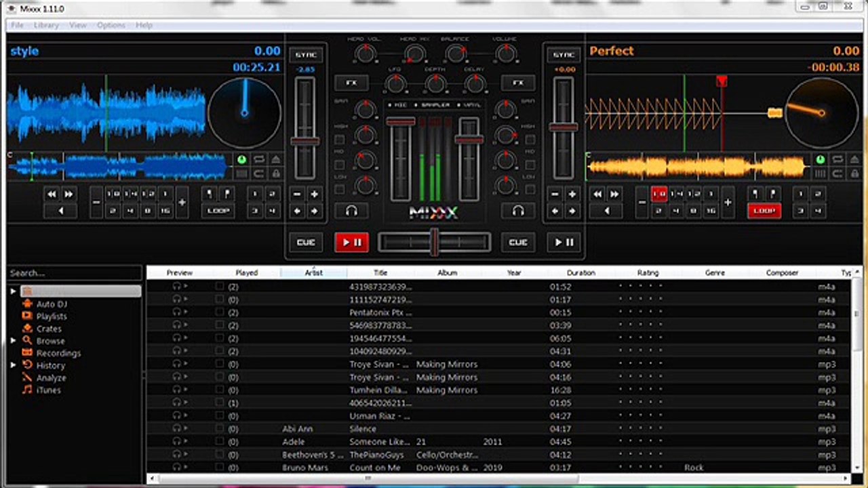Open the iTunes library in the sidebar

click(x=48, y=390)
